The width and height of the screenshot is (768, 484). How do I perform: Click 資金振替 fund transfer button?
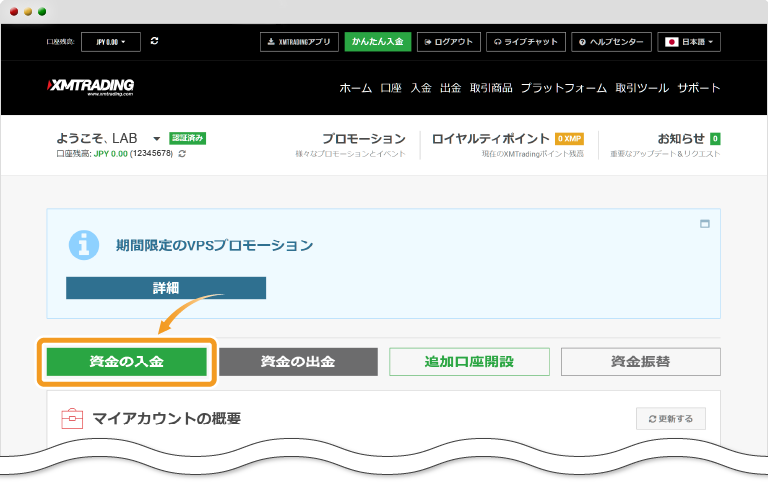click(641, 362)
